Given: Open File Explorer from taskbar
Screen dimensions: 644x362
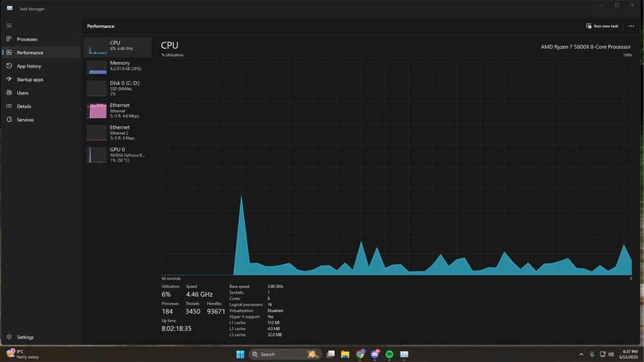Looking at the screenshot, I should tap(345, 354).
